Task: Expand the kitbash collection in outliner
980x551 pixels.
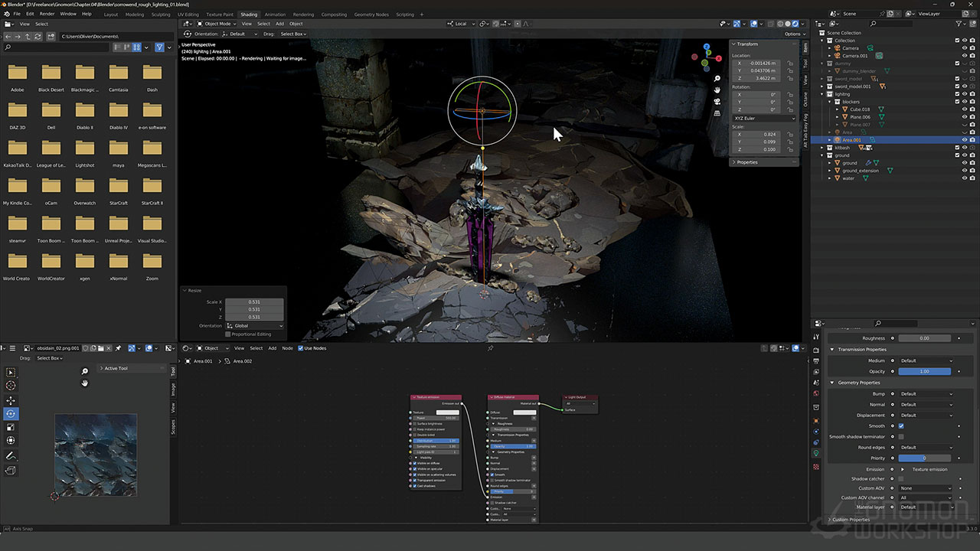Action: [x=821, y=148]
